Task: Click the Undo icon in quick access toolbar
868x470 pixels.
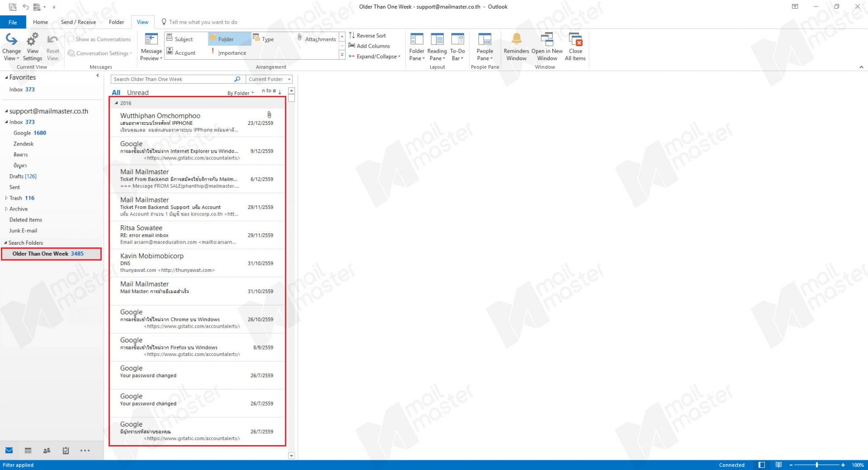Action: [x=25, y=7]
